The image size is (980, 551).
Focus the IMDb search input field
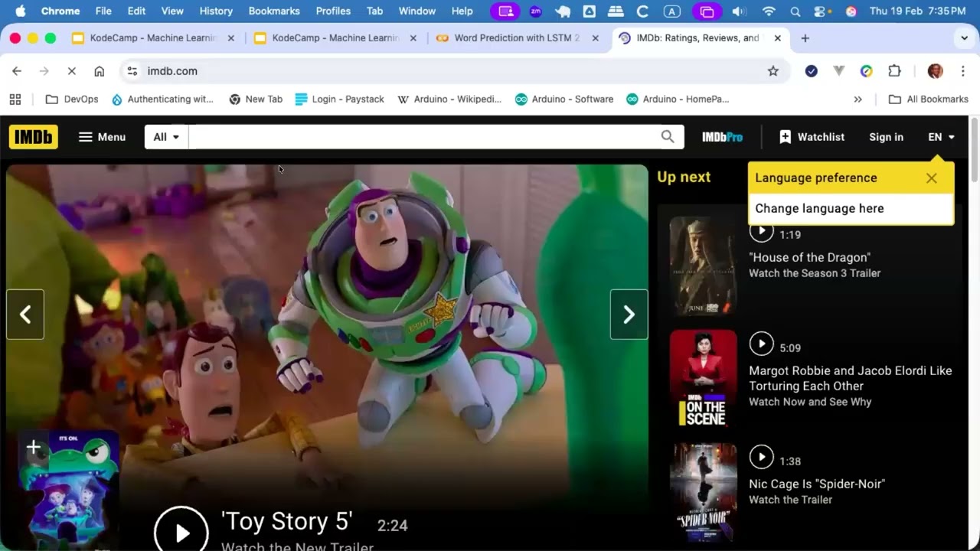coord(423,137)
